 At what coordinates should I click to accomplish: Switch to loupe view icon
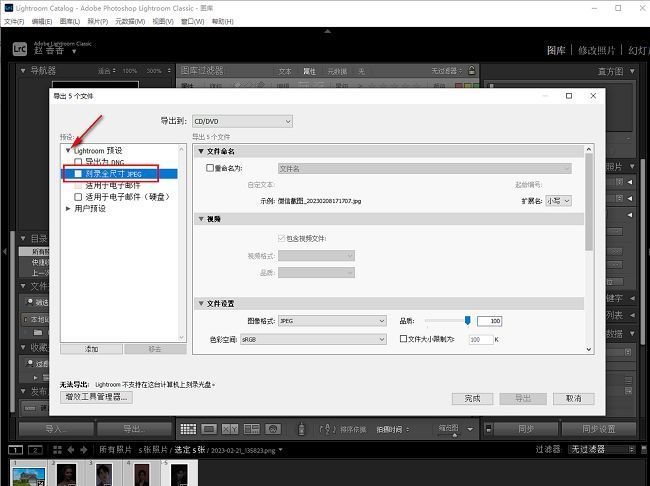[x=208, y=429]
